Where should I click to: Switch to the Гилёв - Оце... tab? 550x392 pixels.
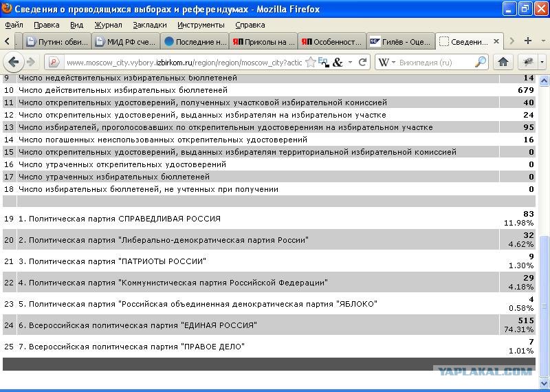click(x=400, y=42)
